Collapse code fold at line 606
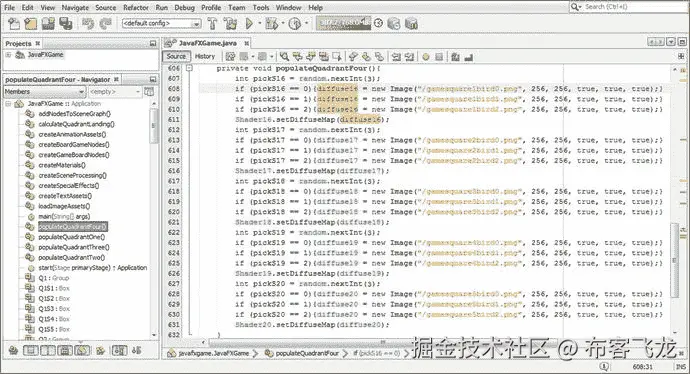The width and height of the screenshot is (690, 374). tap(189, 68)
